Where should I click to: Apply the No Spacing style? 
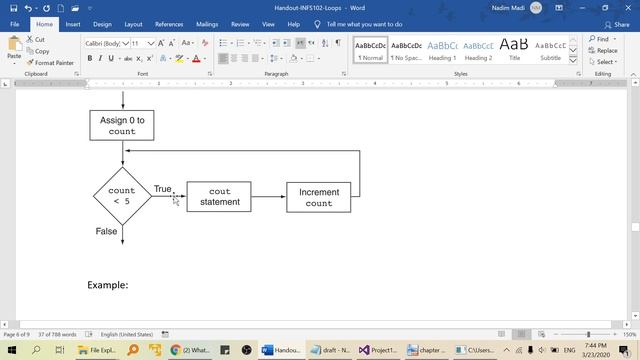pyautogui.click(x=406, y=50)
